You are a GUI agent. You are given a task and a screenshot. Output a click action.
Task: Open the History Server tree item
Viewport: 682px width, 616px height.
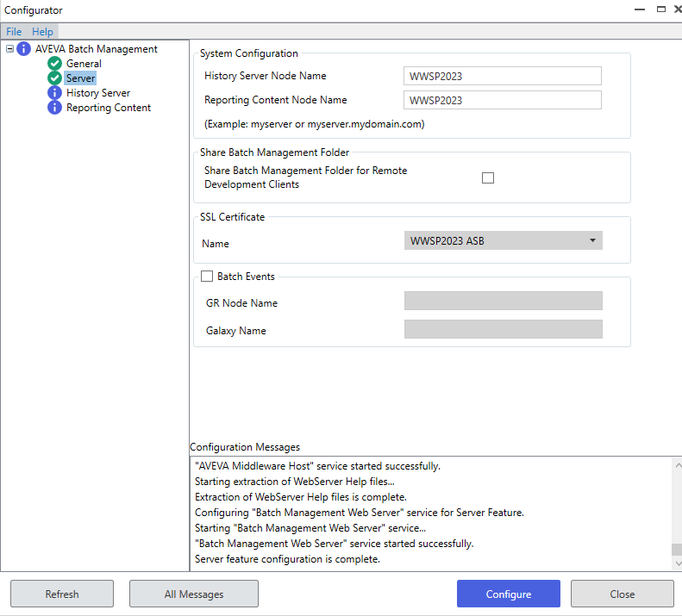tap(98, 92)
